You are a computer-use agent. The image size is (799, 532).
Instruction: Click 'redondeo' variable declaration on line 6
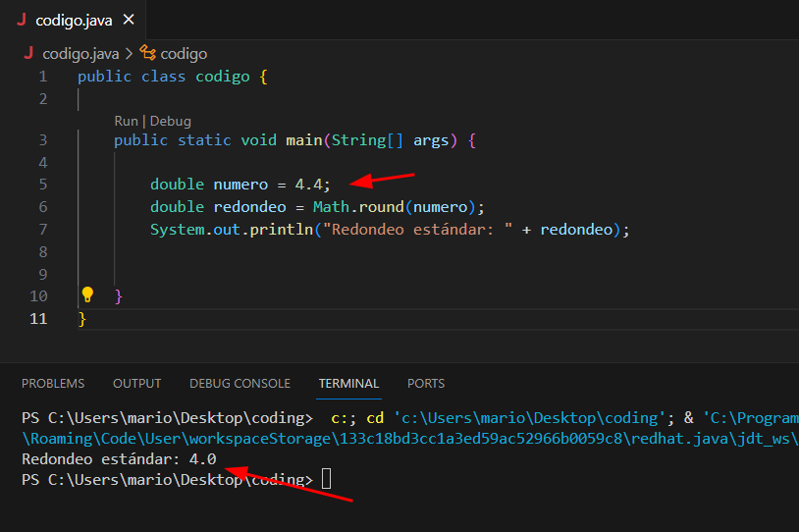pos(249,206)
